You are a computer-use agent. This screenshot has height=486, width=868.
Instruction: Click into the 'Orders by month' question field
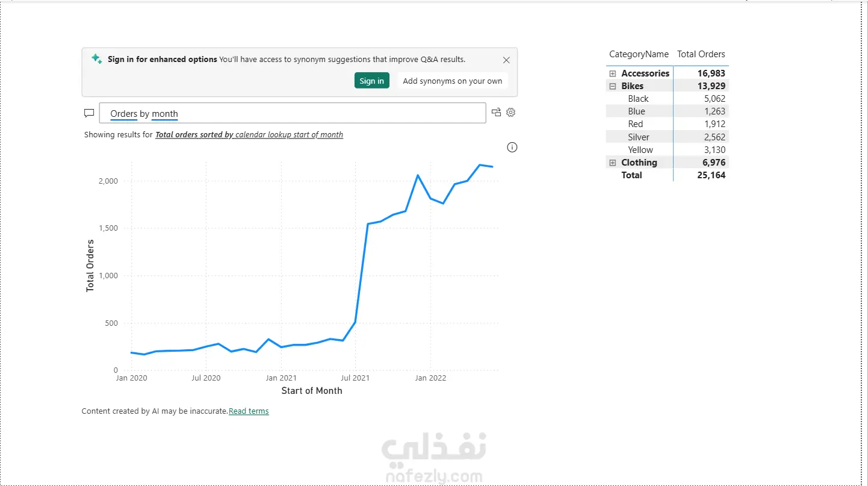click(x=293, y=113)
